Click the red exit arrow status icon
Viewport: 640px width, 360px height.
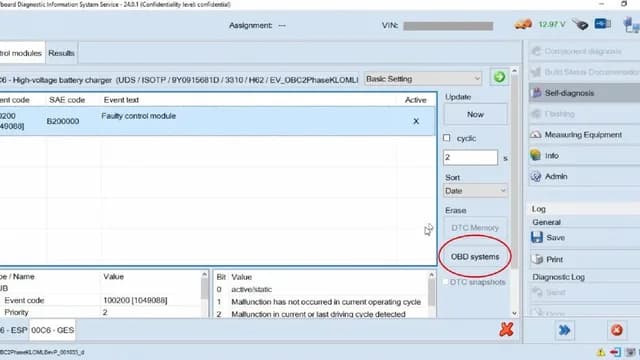pos(616,352)
